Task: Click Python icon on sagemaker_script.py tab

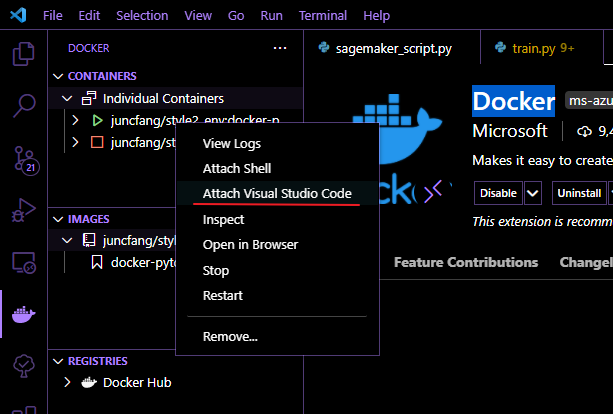Action: tap(324, 48)
